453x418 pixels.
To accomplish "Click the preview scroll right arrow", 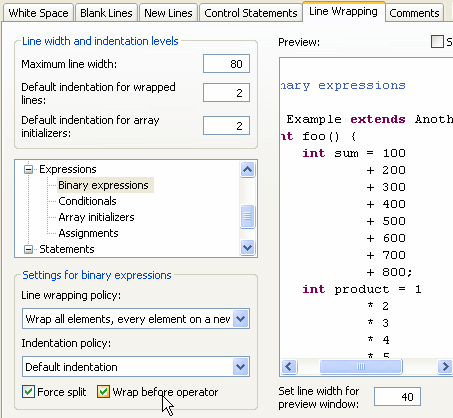I will pos(445,367).
